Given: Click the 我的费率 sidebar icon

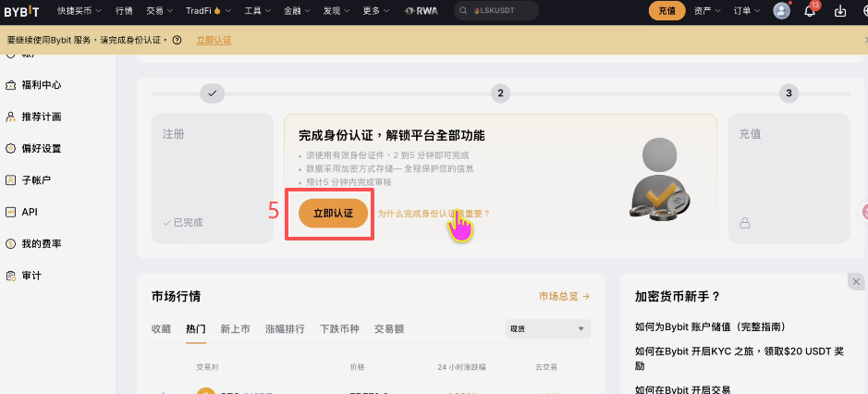Looking at the screenshot, I should (x=10, y=243).
